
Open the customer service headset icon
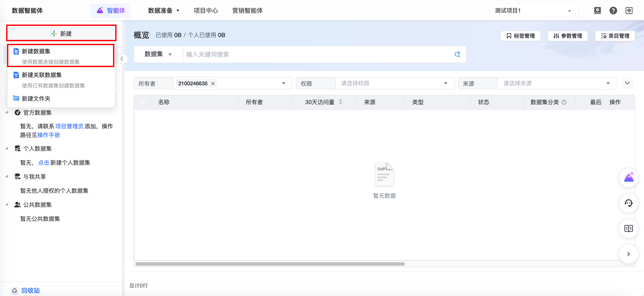click(628, 203)
